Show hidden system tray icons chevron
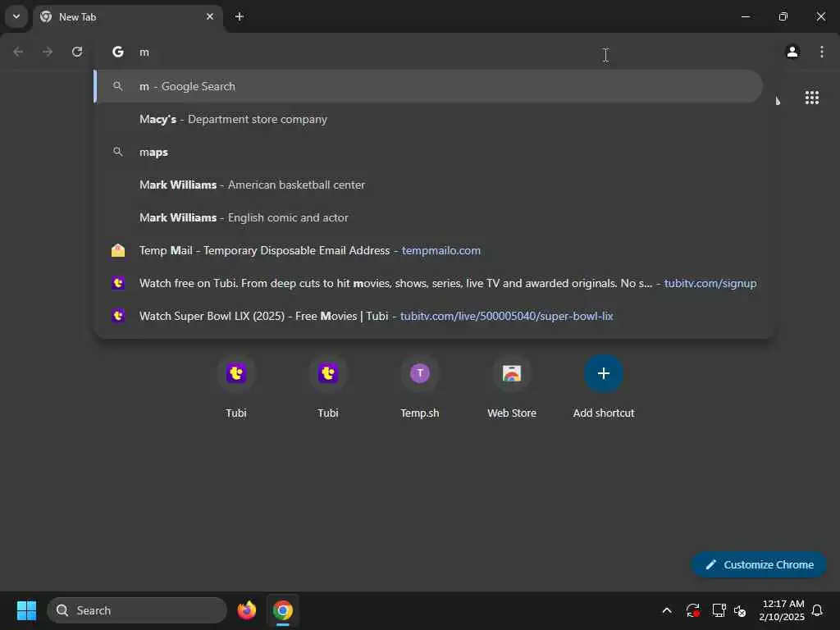Viewport: 840px width, 630px height. pyautogui.click(x=667, y=610)
